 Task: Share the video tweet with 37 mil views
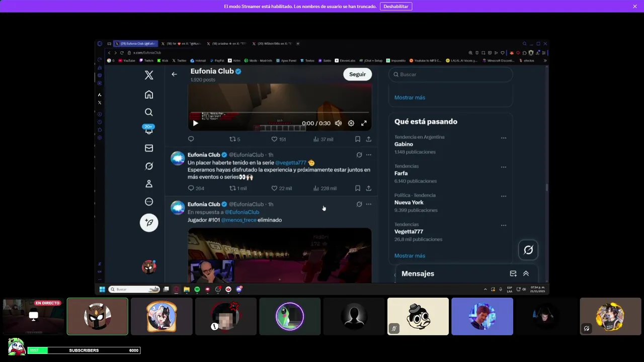(368, 139)
